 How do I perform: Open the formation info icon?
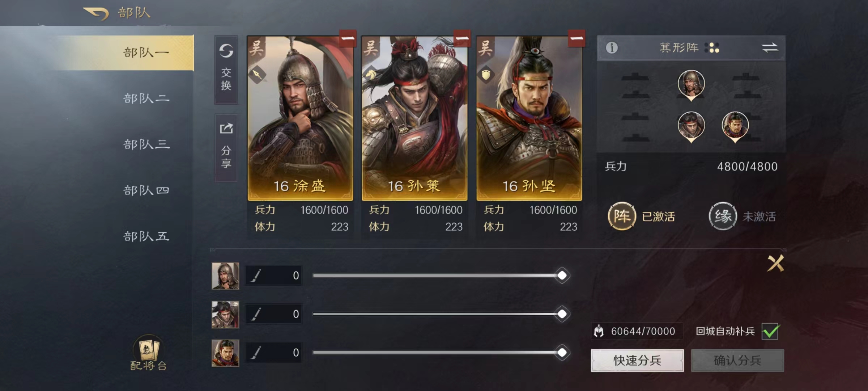tap(612, 48)
